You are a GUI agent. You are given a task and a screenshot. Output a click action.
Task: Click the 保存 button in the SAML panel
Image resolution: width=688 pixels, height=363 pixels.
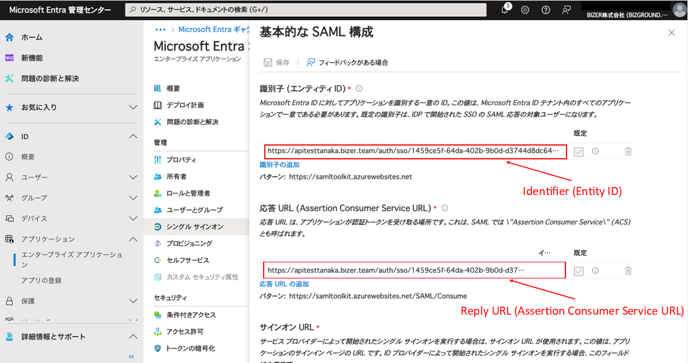click(276, 62)
